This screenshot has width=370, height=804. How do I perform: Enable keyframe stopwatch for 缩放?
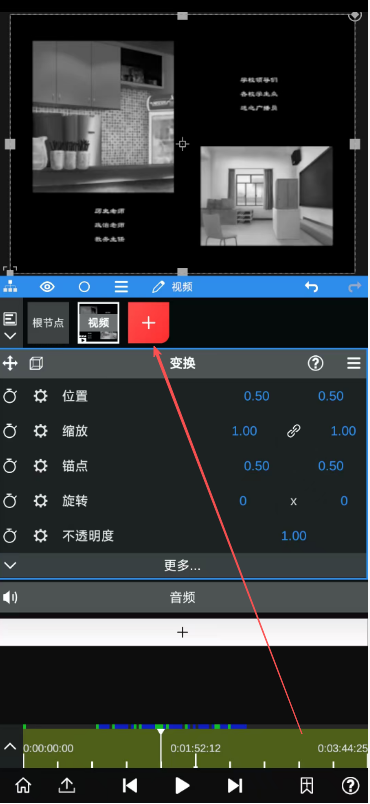click(x=10, y=431)
